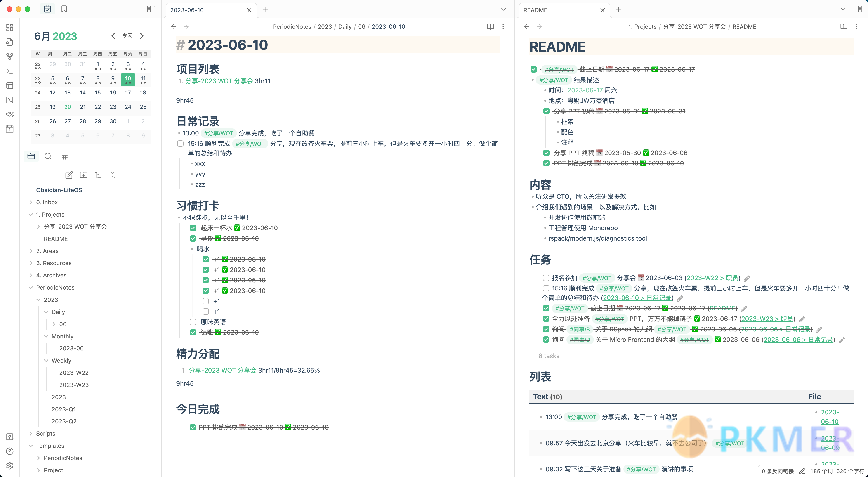Click the more options icon on daily note
The width and height of the screenshot is (868, 477).
point(504,26)
